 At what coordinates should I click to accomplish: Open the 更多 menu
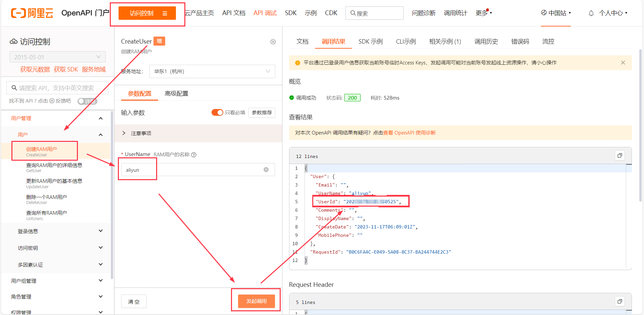[x=484, y=13]
